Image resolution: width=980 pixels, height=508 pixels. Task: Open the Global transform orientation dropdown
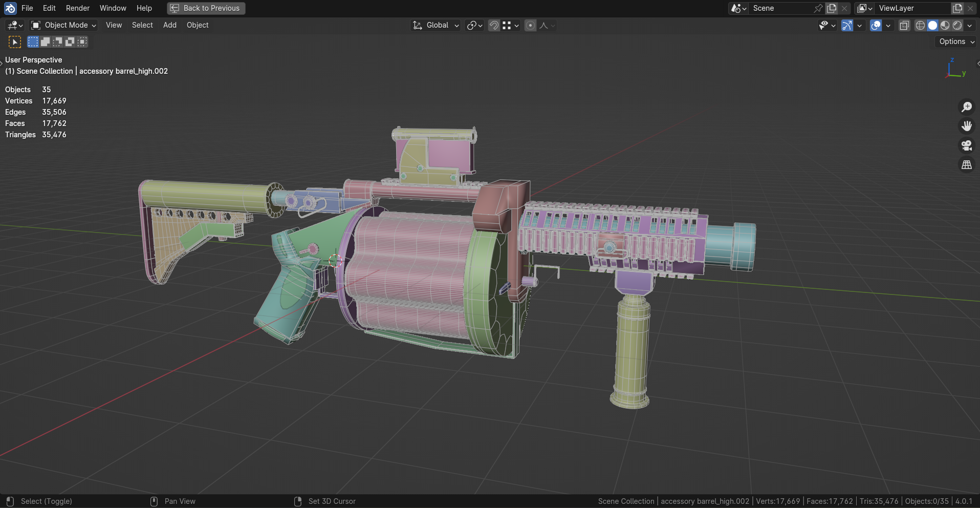[437, 25]
